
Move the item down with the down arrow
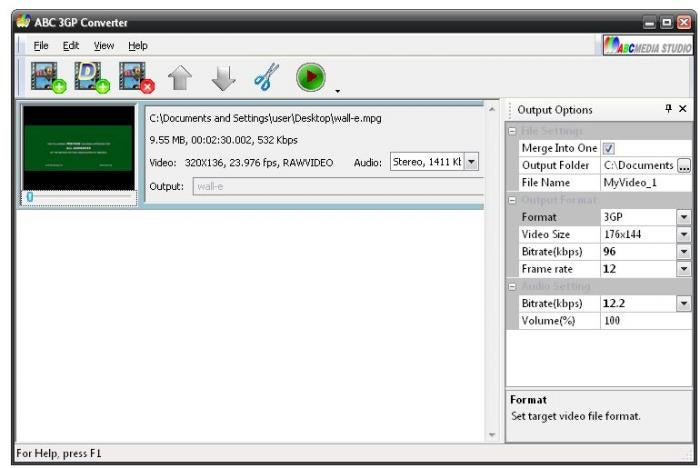pyautogui.click(x=223, y=78)
